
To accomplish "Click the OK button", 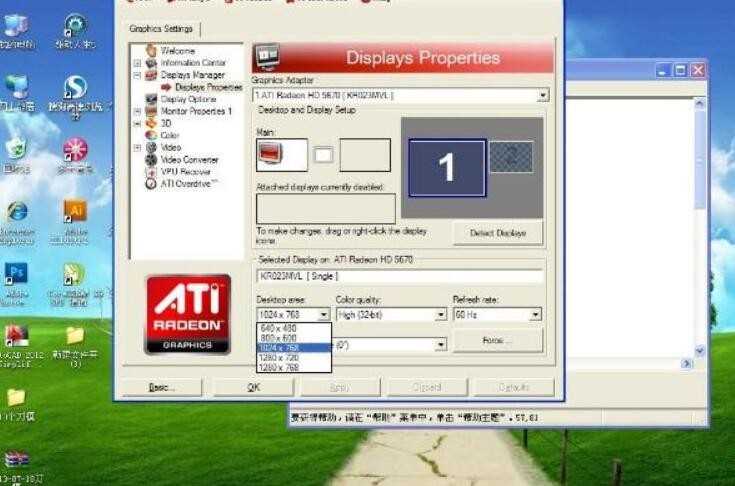I will (254, 387).
